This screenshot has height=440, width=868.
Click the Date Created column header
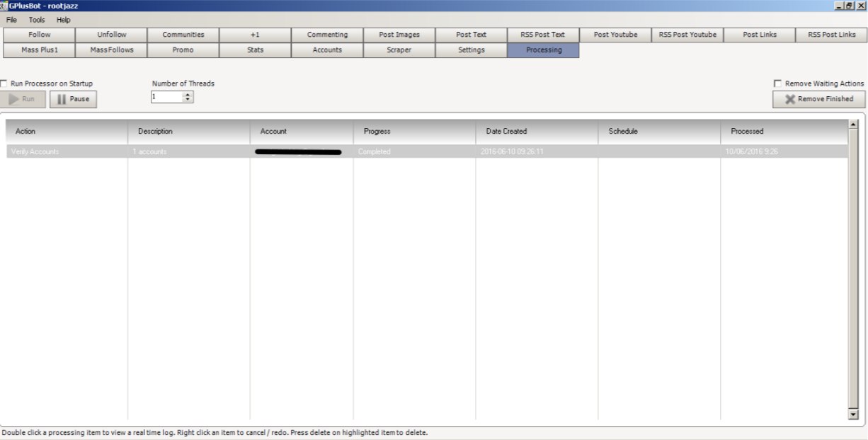pyautogui.click(x=537, y=132)
